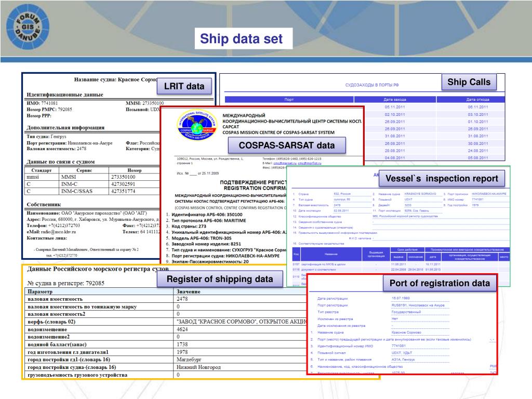Click the 'Дополнительная информация' section heading
The image size is (532, 399).
point(65,128)
